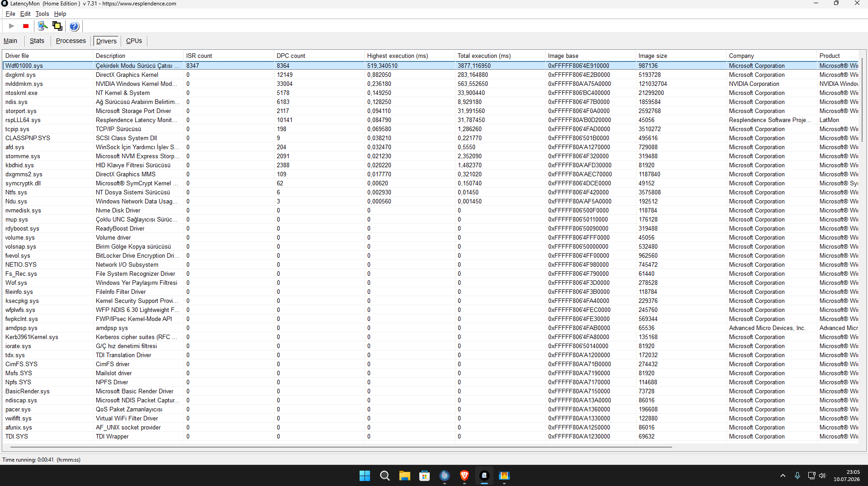This screenshot has height=486, width=868.
Task: Click the LatencyMon taskbar icon
Action: coord(484,476)
